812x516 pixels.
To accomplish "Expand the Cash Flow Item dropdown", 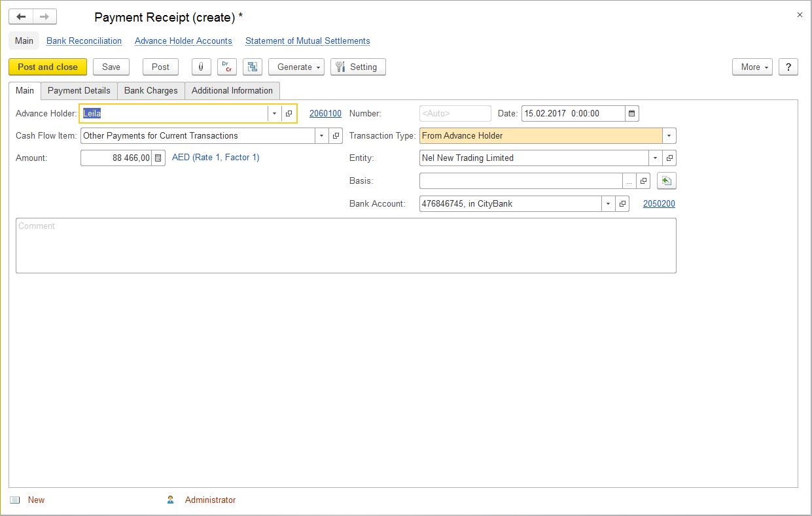I will [x=321, y=135].
